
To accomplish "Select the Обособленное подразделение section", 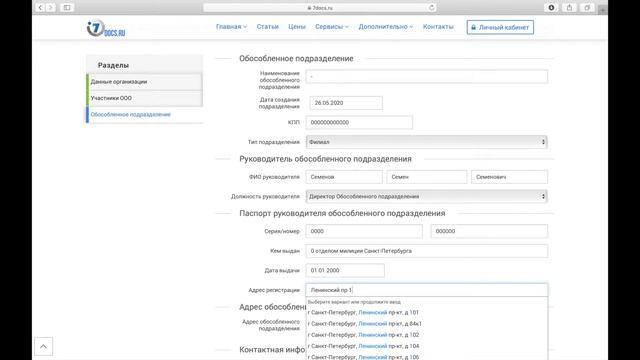I will click(x=144, y=115).
